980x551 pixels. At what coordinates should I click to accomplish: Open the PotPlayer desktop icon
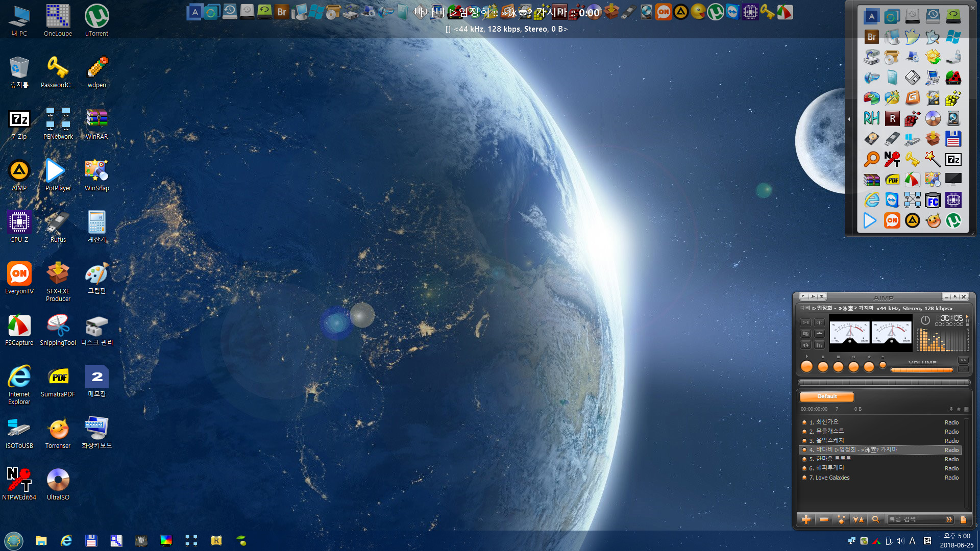pyautogui.click(x=58, y=175)
